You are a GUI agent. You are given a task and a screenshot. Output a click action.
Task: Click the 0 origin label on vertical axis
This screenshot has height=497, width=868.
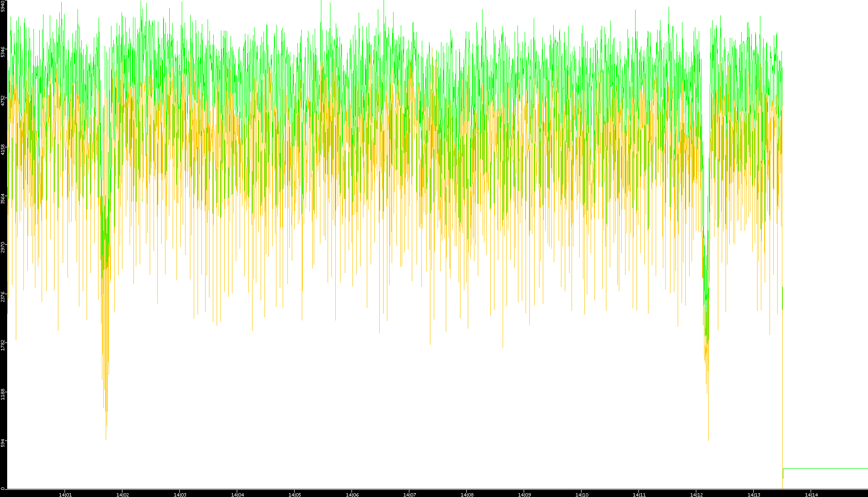pyautogui.click(x=3, y=488)
